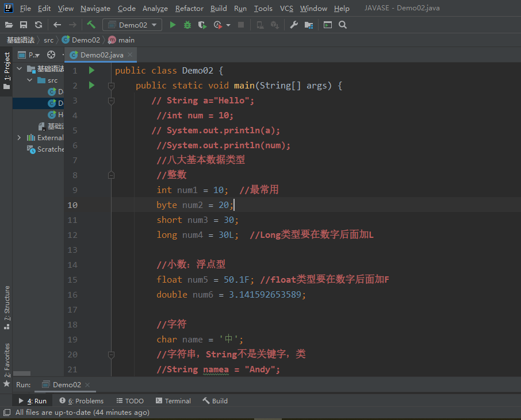The height and width of the screenshot is (420, 521).
Task: Open the TODO tool window button
Action: pyautogui.click(x=130, y=401)
